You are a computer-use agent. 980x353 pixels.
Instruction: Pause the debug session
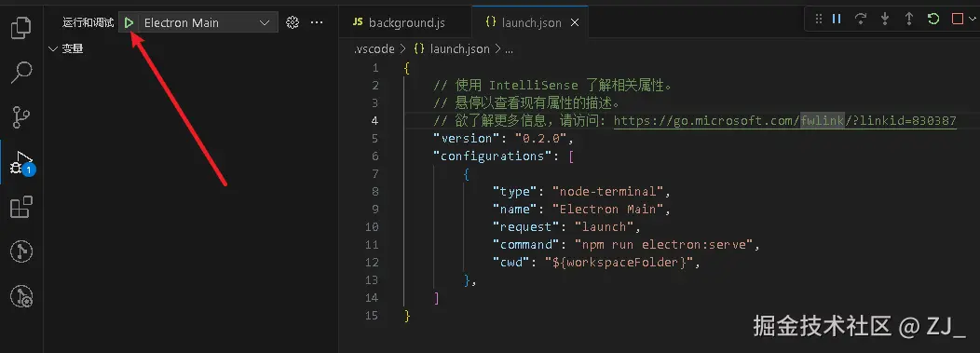[837, 20]
